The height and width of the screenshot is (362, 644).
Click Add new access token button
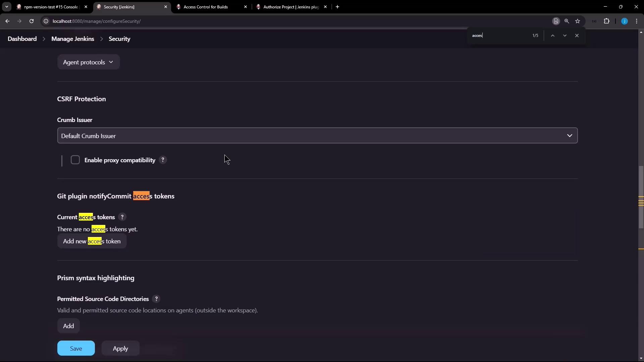pos(92,241)
